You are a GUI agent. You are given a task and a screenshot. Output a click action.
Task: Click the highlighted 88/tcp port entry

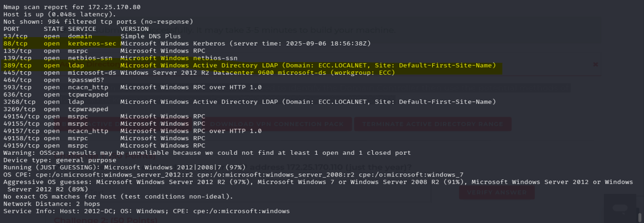[x=16, y=44]
